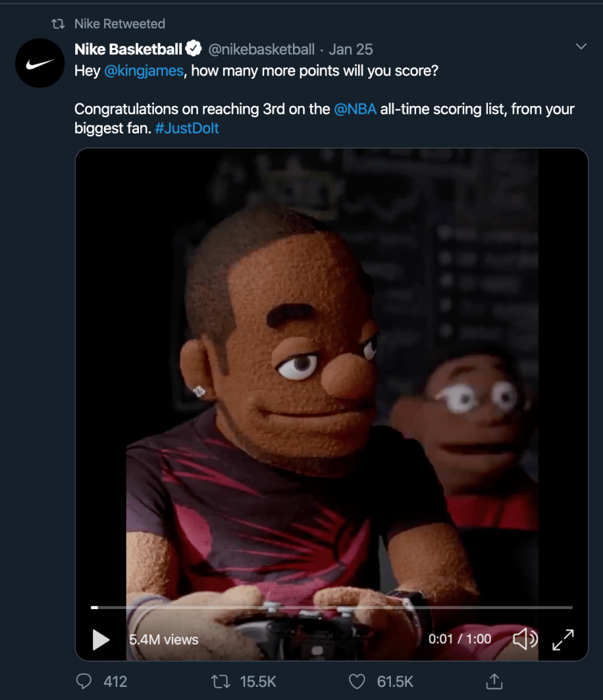The width and height of the screenshot is (603, 700).
Task: Open the share tweet icon
Action: pyautogui.click(x=493, y=681)
